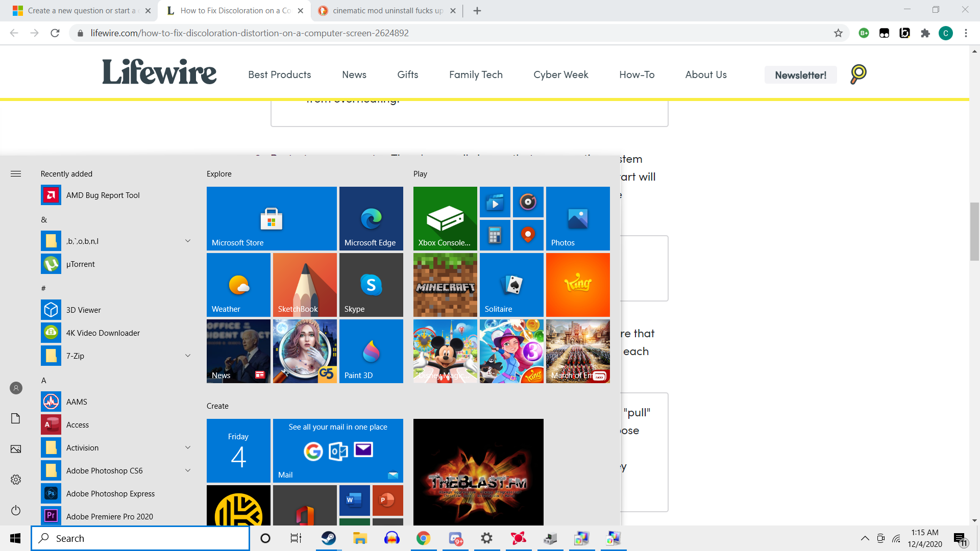Open How-To menu on Lifewire
This screenshot has width=980, height=551.
pyautogui.click(x=636, y=74)
